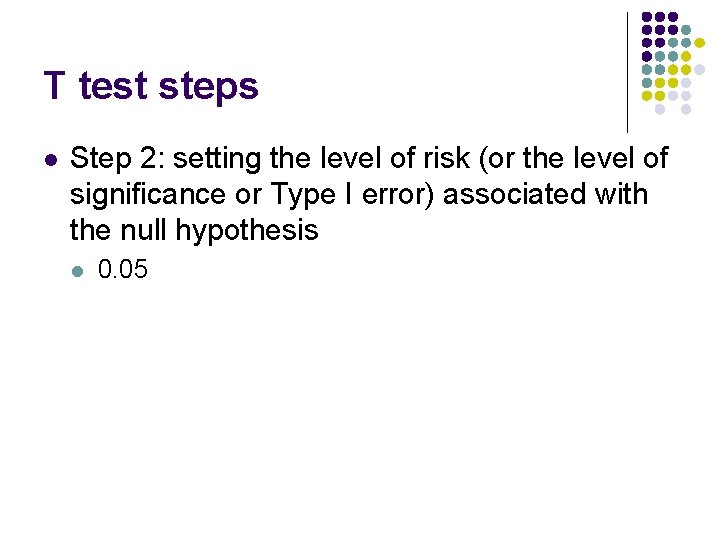
Task: Click the 0.05 significance value text
Action: pos(123,269)
